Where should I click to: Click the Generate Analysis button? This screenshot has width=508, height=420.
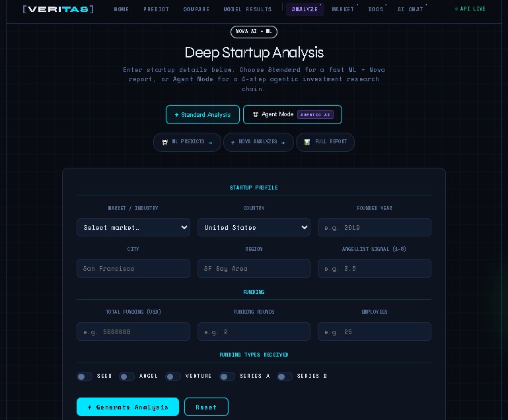[x=127, y=407]
